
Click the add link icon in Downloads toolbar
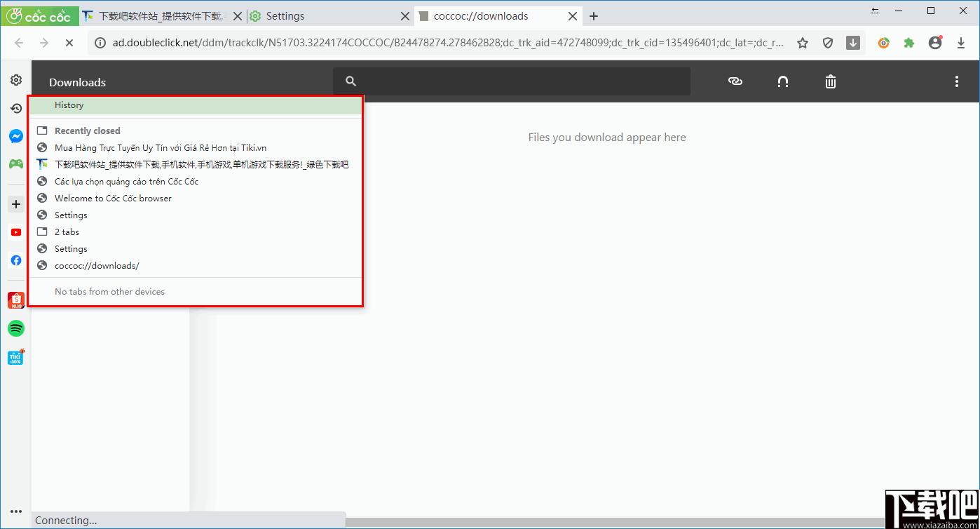click(x=735, y=81)
